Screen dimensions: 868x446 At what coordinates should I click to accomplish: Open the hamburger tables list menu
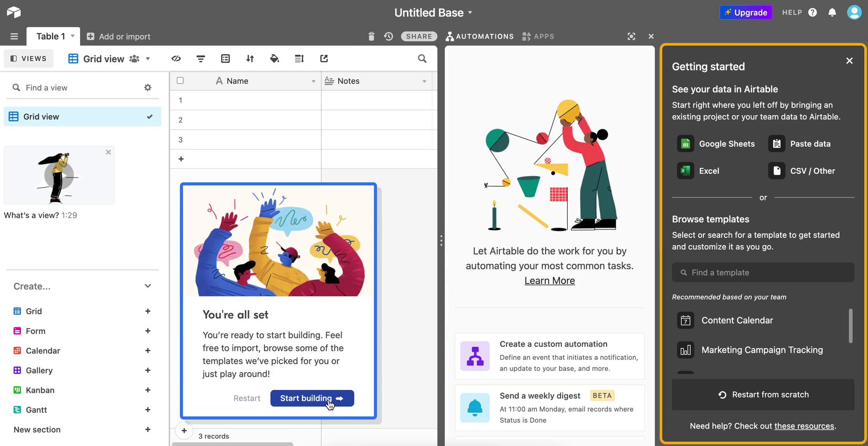(14, 36)
